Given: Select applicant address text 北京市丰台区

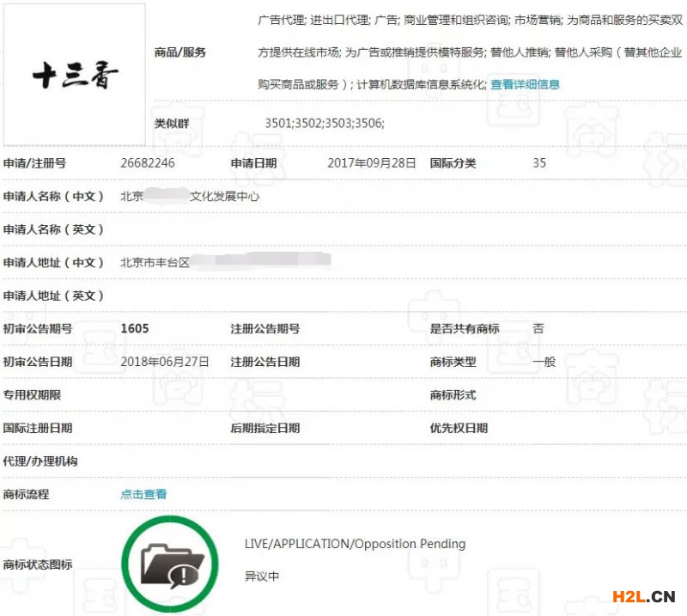Looking at the screenshot, I should tap(155, 262).
